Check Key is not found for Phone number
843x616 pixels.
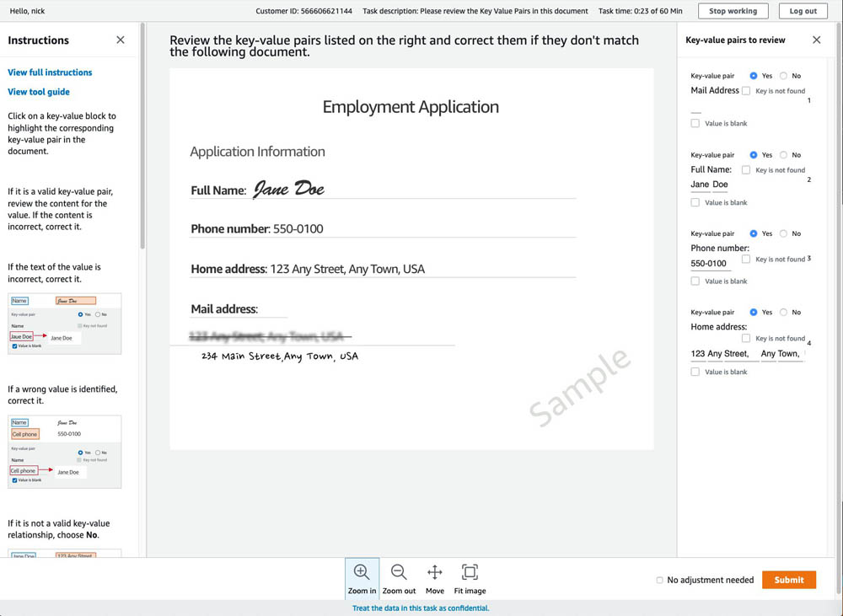tap(746, 259)
